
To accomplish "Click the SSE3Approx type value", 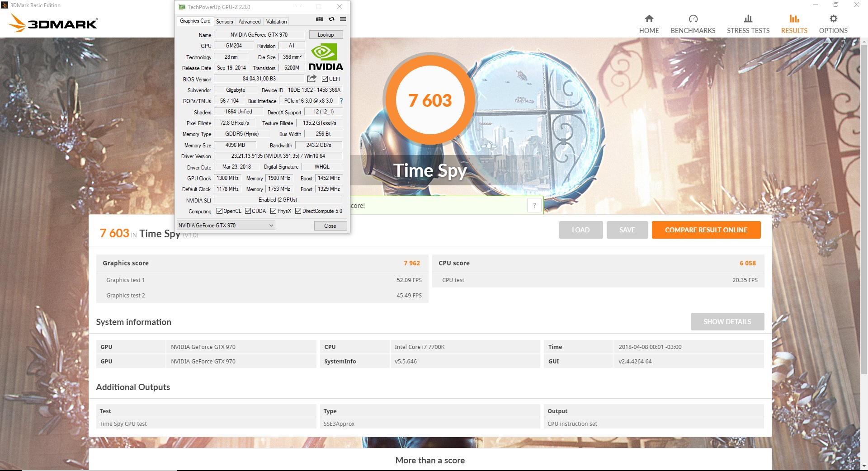I will pyautogui.click(x=339, y=424).
